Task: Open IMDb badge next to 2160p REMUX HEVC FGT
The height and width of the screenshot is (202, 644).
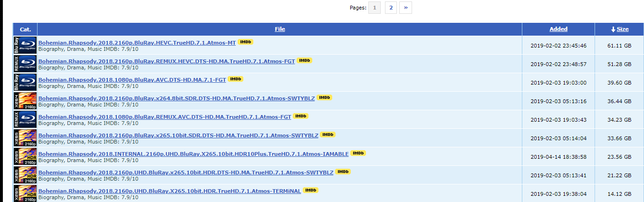Action: point(305,60)
